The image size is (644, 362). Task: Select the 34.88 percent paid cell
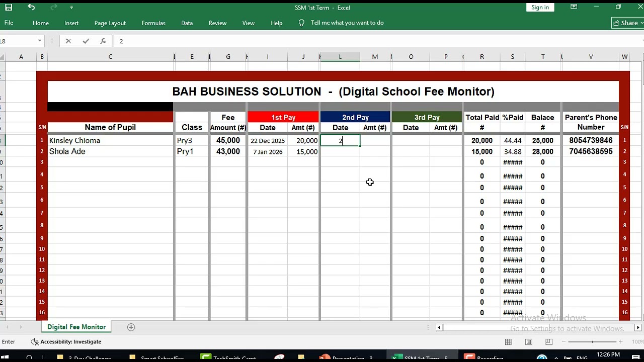click(x=512, y=151)
